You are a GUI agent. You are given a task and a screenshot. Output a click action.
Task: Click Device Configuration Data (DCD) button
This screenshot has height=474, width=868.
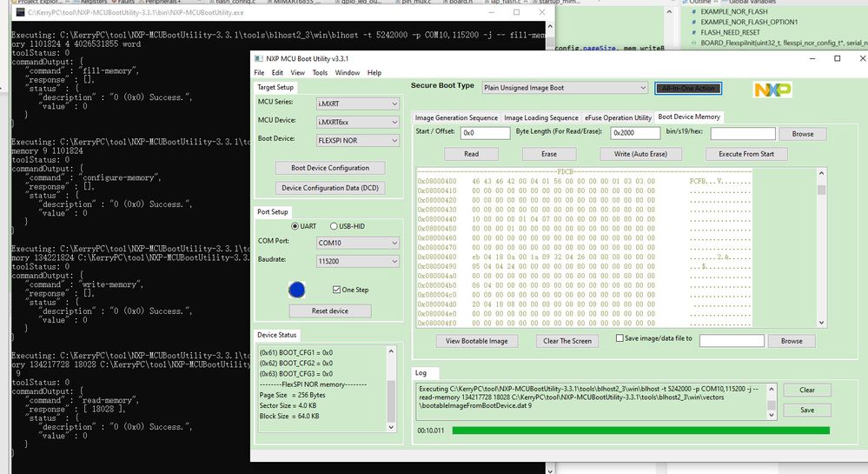[x=330, y=188]
